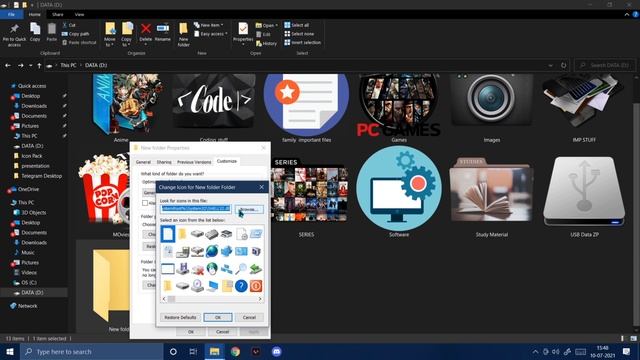Click Invert selection in the ribbon
This screenshot has height=360, width=640.
(x=302, y=42)
